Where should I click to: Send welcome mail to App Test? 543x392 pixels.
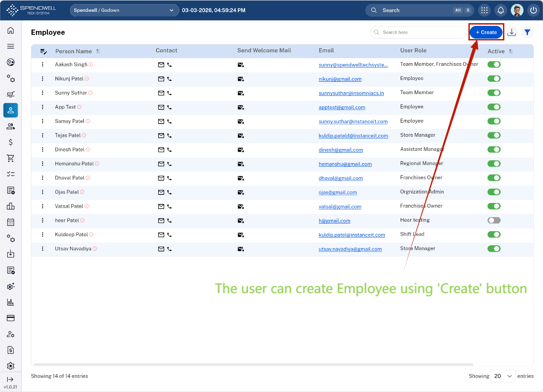tap(241, 107)
